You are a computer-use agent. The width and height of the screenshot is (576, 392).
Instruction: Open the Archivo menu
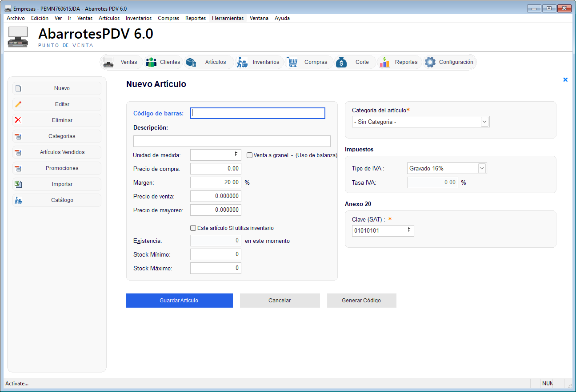[x=16, y=18]
